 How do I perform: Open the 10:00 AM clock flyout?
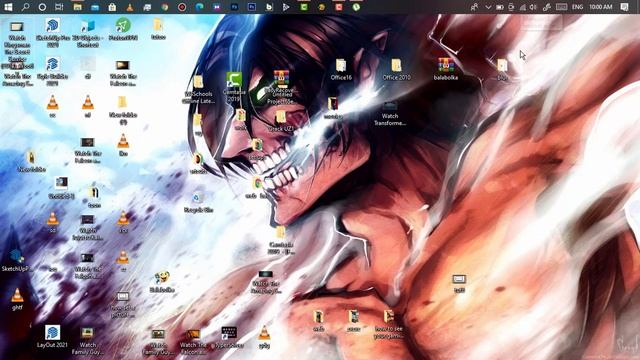[x=600, y=7]
